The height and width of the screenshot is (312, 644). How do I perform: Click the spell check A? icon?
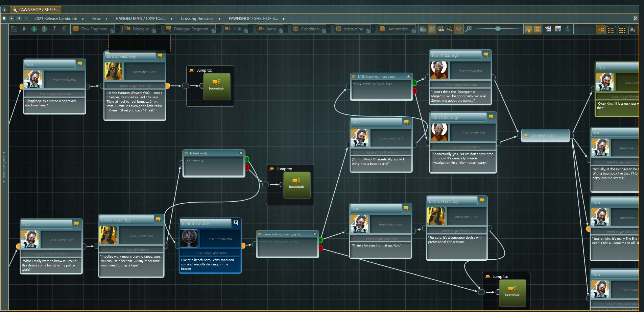click(458, 29)
